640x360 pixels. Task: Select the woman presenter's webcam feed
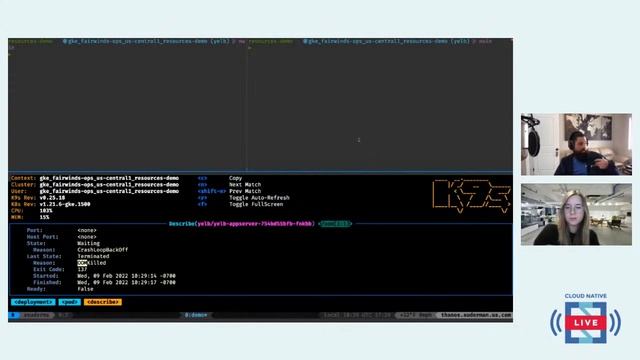pyautogui.click(x=576, y=214)
